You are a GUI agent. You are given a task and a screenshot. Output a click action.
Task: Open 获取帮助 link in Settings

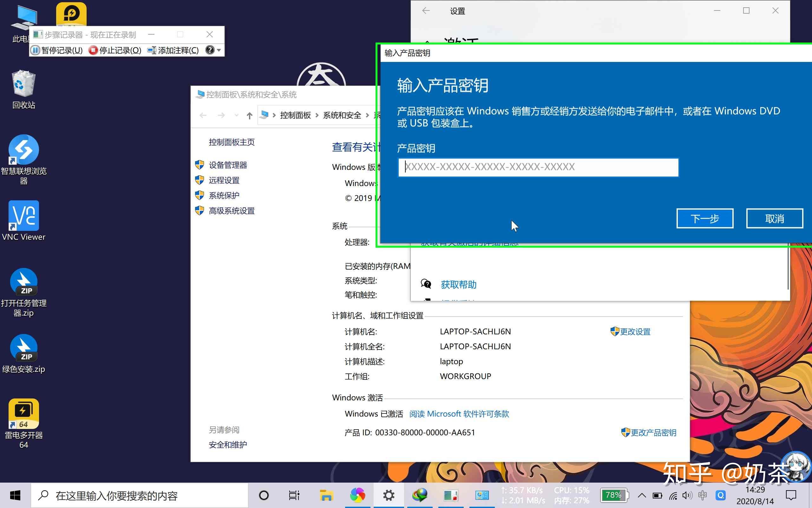coord(458,284)
